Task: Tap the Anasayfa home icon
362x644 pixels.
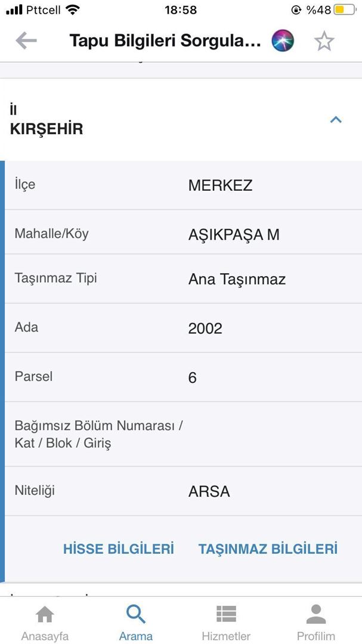Action: click(45, 614)
